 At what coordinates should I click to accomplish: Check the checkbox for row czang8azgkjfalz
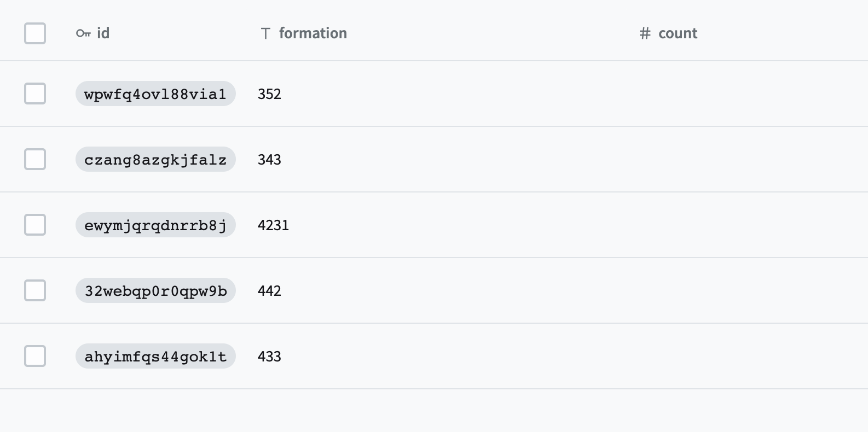click(34, 159)
